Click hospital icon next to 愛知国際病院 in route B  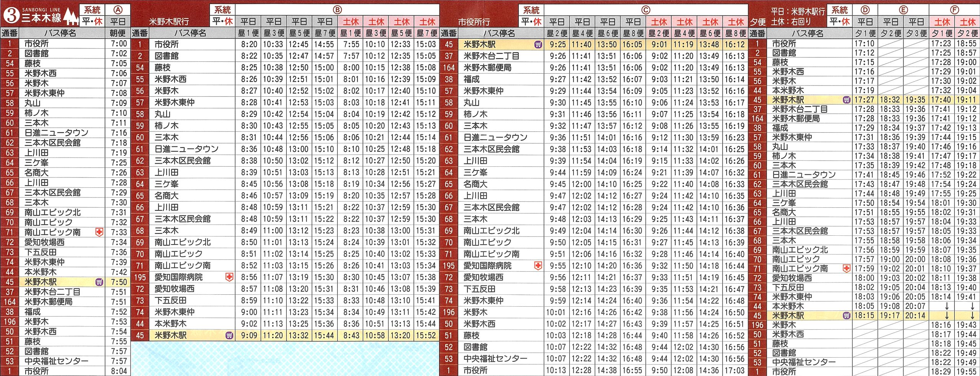229,277
